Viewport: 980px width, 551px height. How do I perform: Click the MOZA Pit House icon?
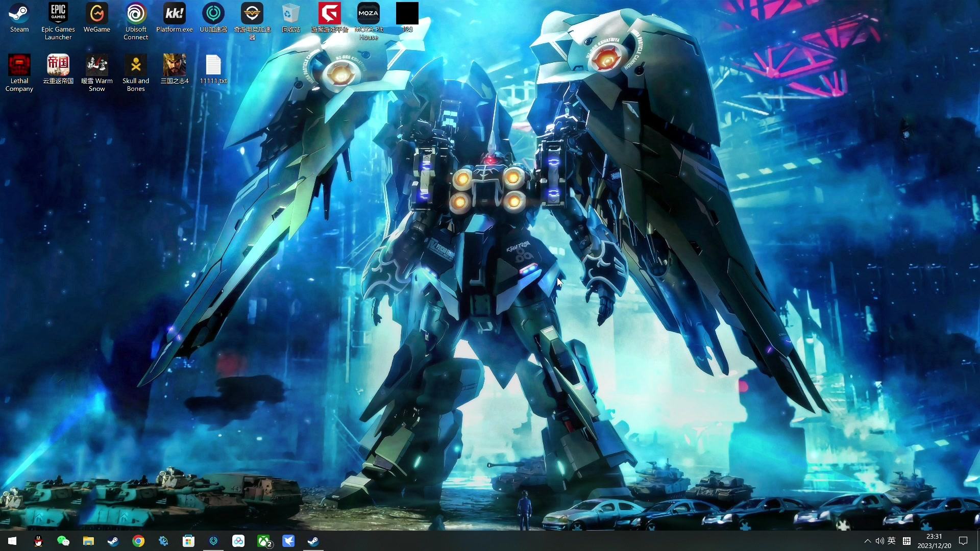[x=369, y=14]
